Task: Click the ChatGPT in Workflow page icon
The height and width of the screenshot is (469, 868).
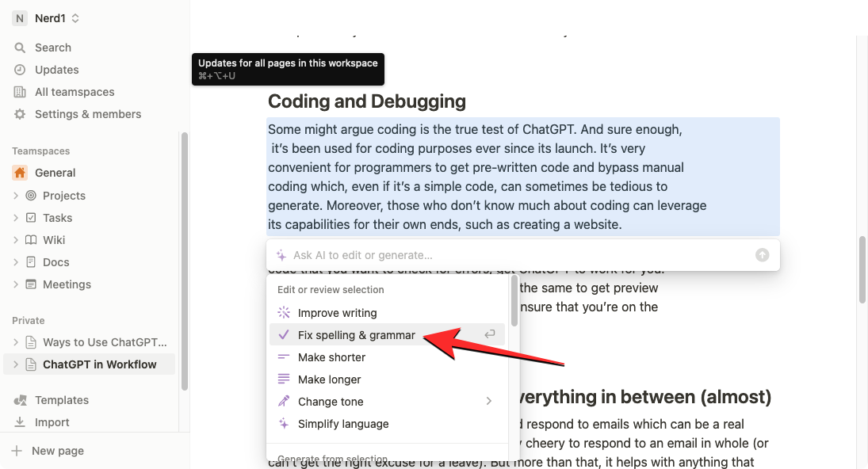Action: coord(31,364)
